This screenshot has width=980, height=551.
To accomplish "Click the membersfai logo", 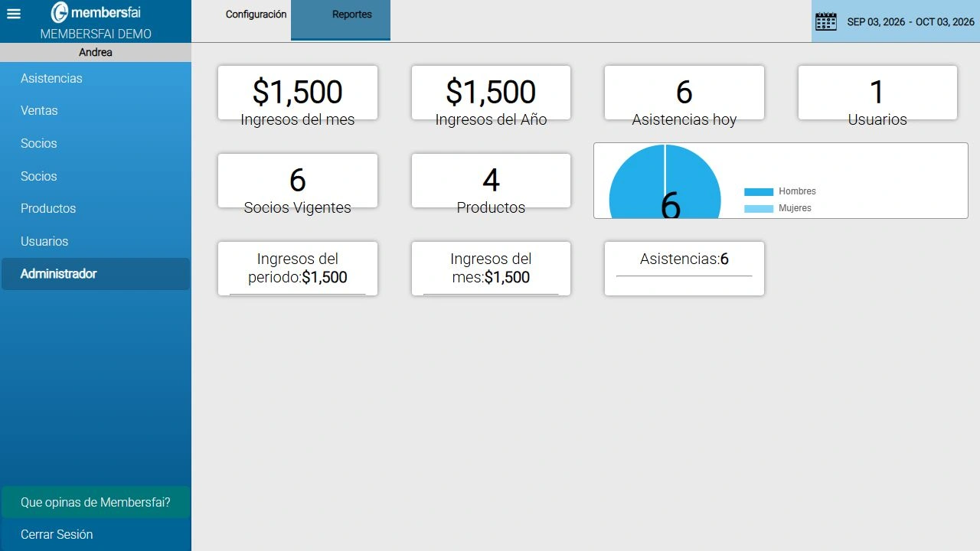I will (x=96, y=13).
